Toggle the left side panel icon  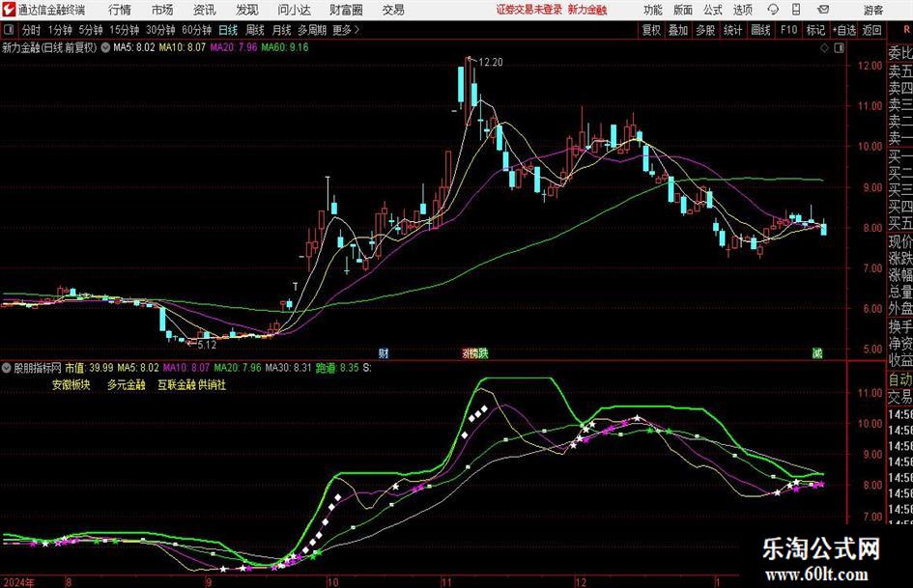click(9, 30)
